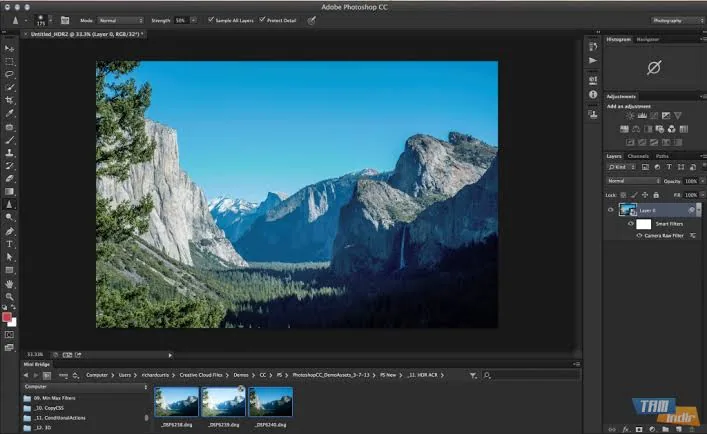This screenshot has height=434, width=707.
Task: Switch to the Navigator tab
Action: 647,40
